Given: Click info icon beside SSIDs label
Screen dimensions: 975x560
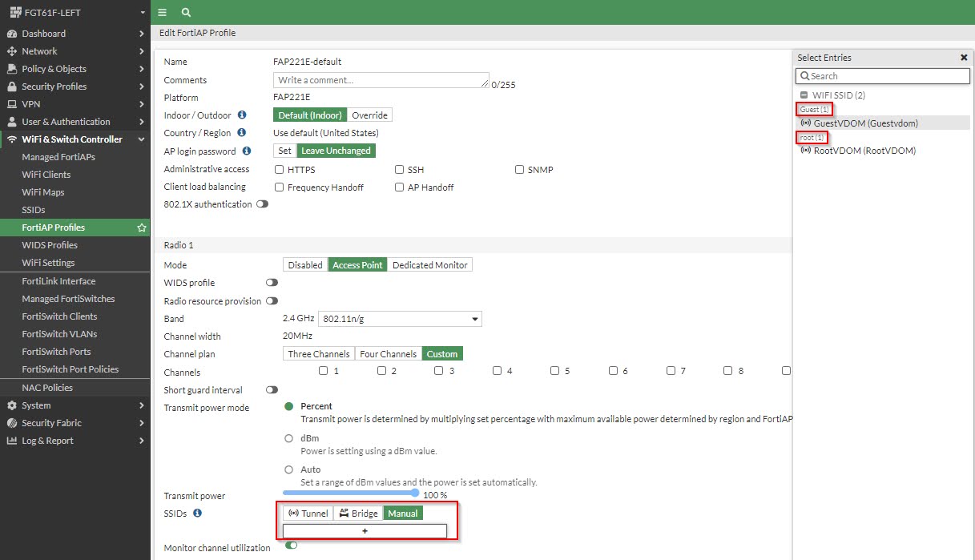Looking at the screenshot, I should (197, 513).
